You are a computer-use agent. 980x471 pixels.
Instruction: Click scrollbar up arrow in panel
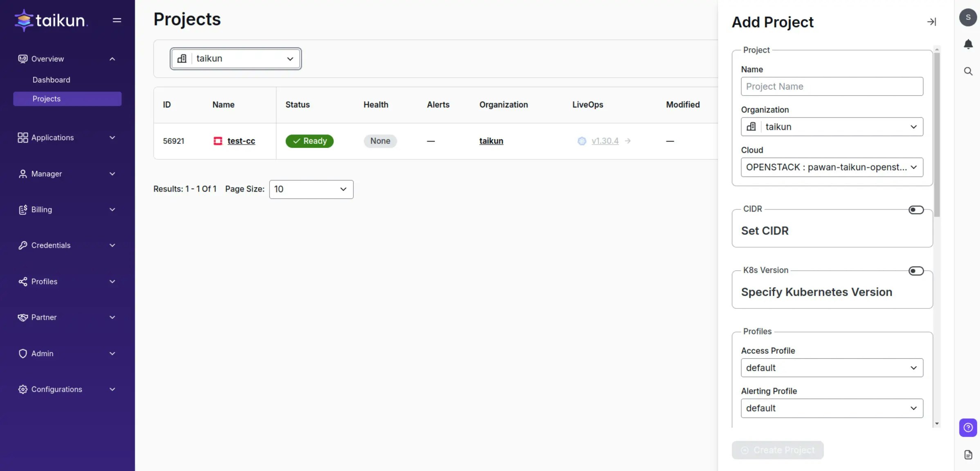[x=937, y=49]
